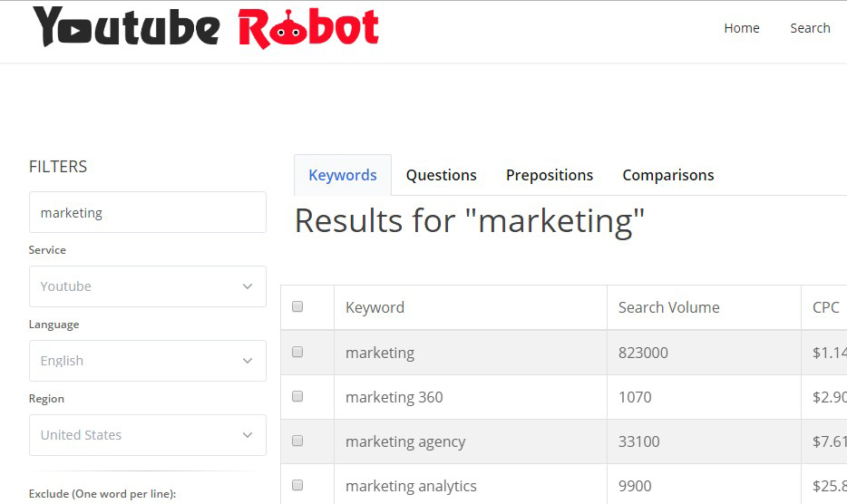Switch to the Comparisons tab
The width and height of the screenshot is (847, 504).
pos(668,175)
